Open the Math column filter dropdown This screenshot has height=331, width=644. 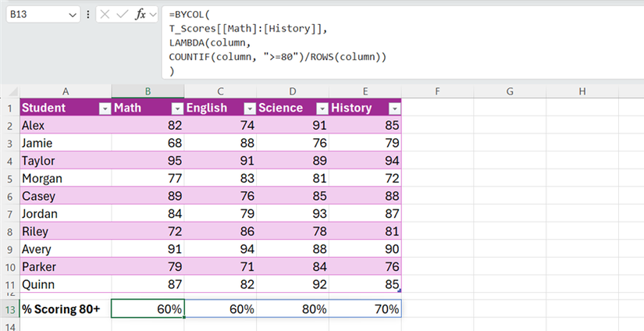tap(177, 109)
